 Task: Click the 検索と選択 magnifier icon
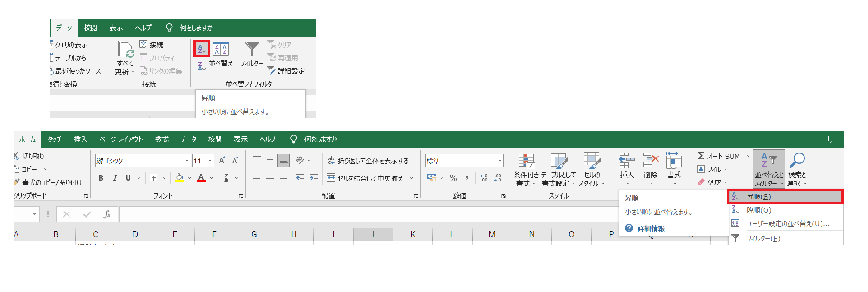[x=797, y=160]
